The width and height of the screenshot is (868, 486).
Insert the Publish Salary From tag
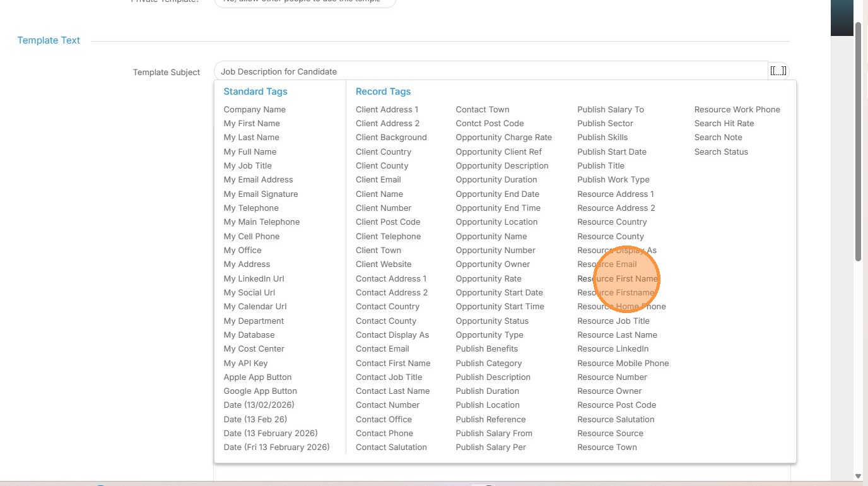point(495,433)
